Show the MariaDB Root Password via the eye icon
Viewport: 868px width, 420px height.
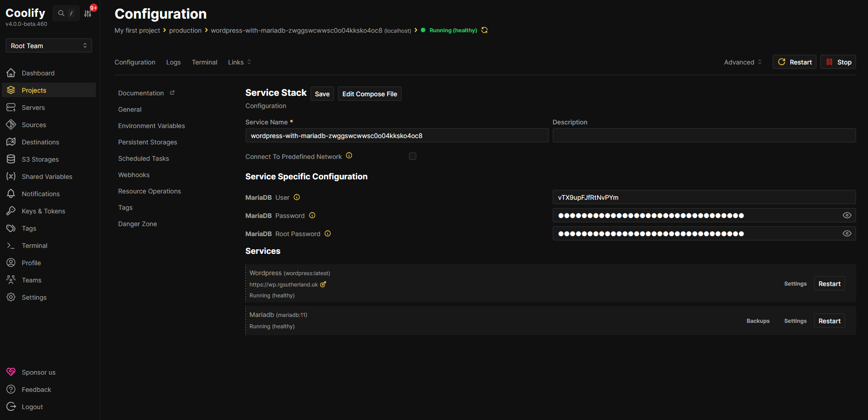click(x=847, y=233)
